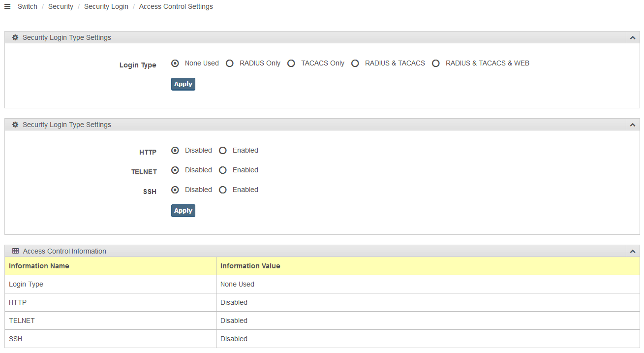Click the gear icon of the HTTP/TELNET/SSH panel
Image resolution: width=644 pixels, height=353 pixels.
[x=15, y=125]
